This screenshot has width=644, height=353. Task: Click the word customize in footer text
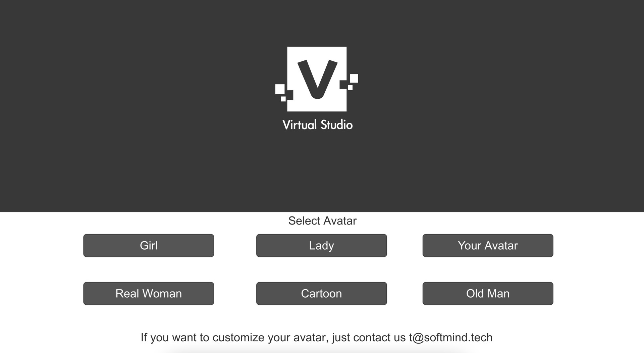pos(238,338)
